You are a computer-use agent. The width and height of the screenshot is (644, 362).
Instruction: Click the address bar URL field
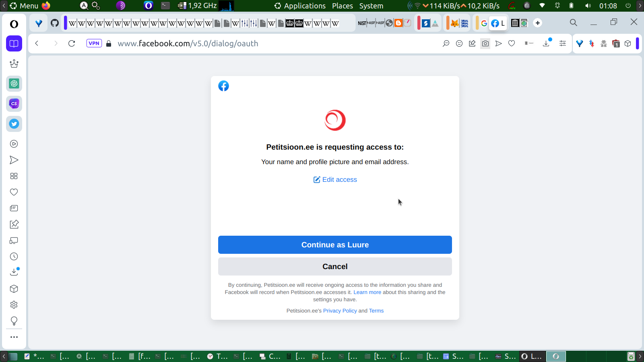coord(188,43)
